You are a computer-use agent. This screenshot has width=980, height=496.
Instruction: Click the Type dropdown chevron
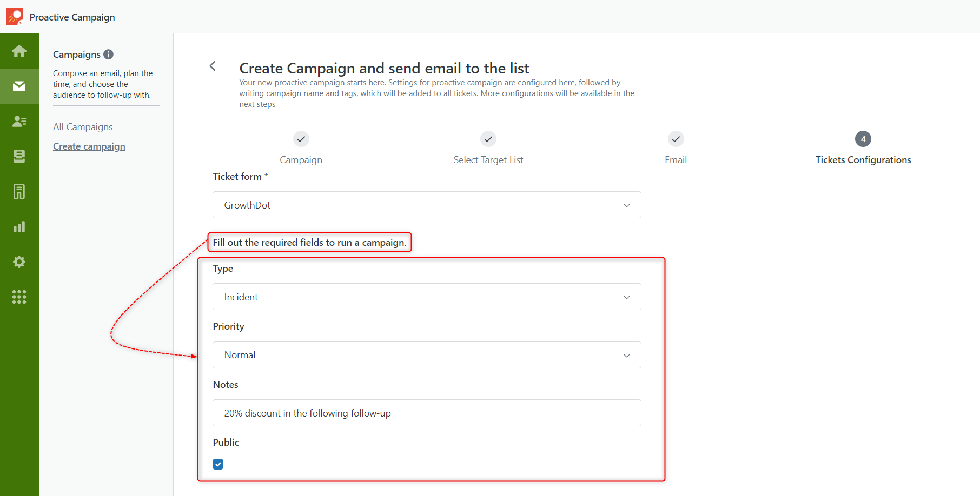click(627, 297)
